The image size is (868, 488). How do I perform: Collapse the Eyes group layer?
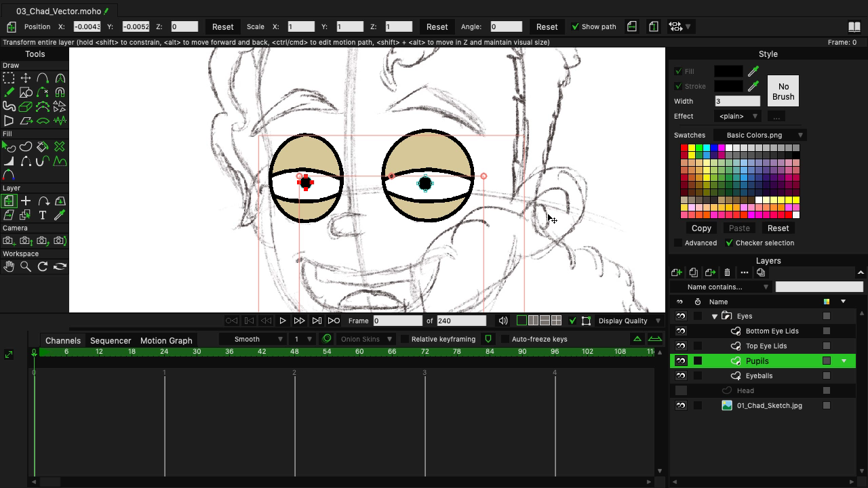coord(714,317)
